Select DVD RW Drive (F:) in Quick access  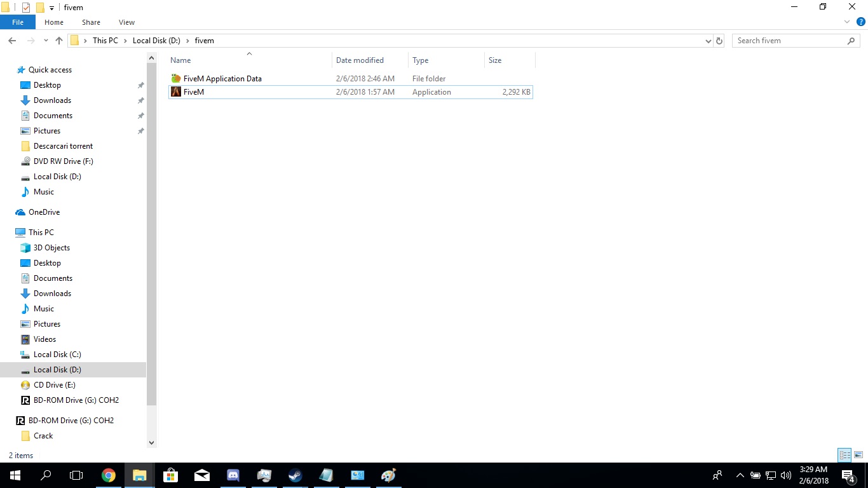(63, 161)
